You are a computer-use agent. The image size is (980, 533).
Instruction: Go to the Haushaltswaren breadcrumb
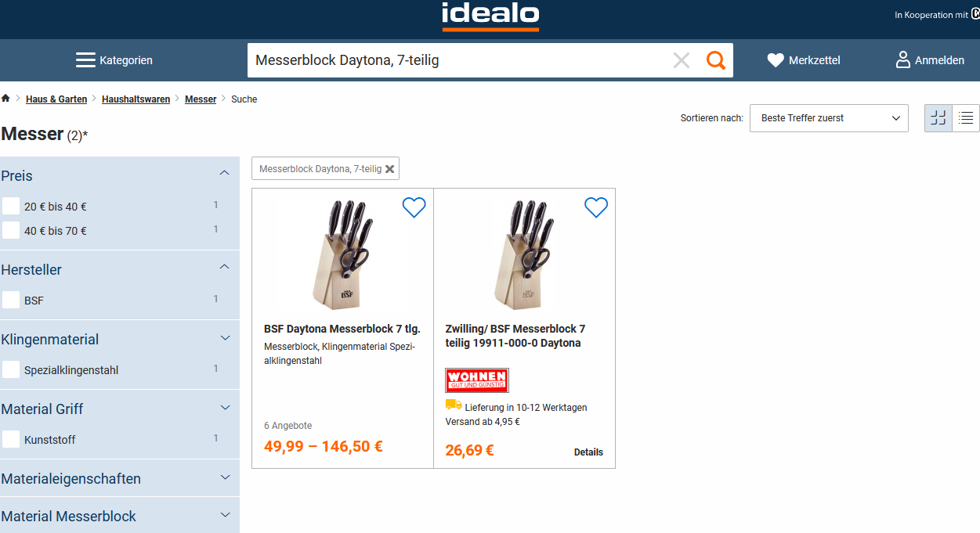click(136, 99)
